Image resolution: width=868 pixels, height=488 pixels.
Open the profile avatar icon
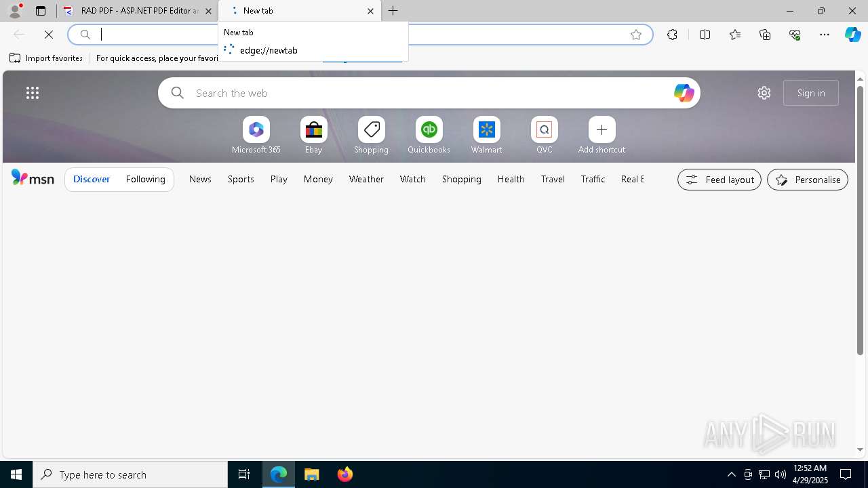(x=15, y=11)
